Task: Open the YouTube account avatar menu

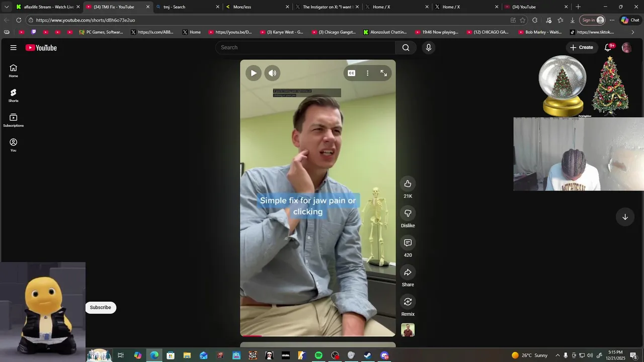Action: (x=626, y=48)
